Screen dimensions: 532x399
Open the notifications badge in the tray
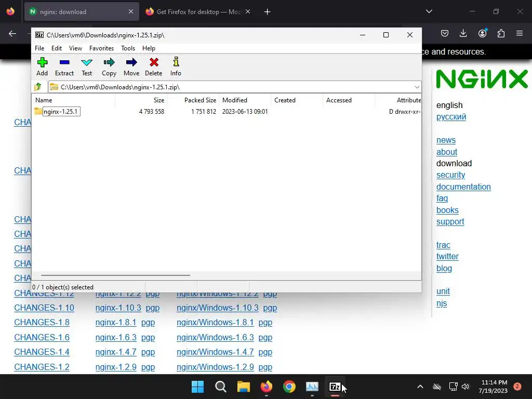(x=517, y=387)
